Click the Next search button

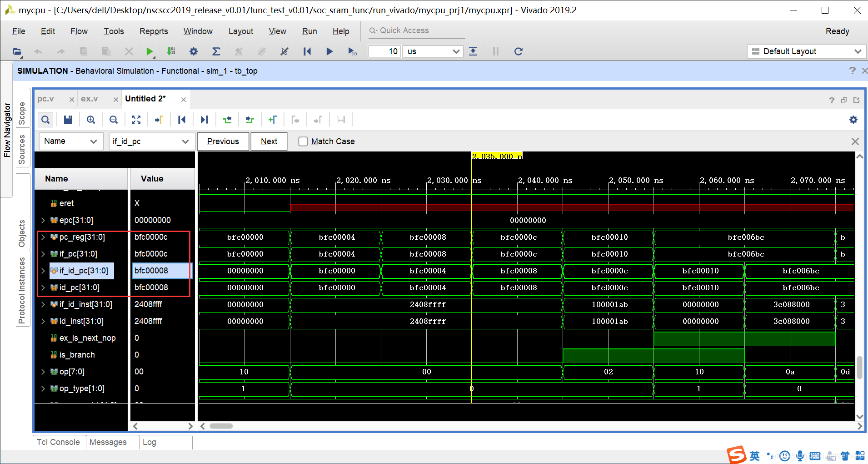[269, 141]
